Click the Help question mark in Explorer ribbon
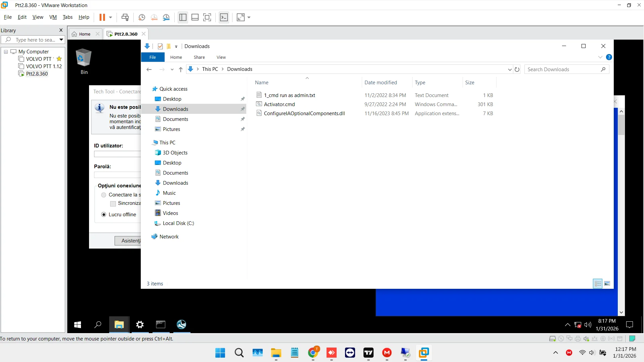The width and height of the screenshot is (644, 362). 609,57
